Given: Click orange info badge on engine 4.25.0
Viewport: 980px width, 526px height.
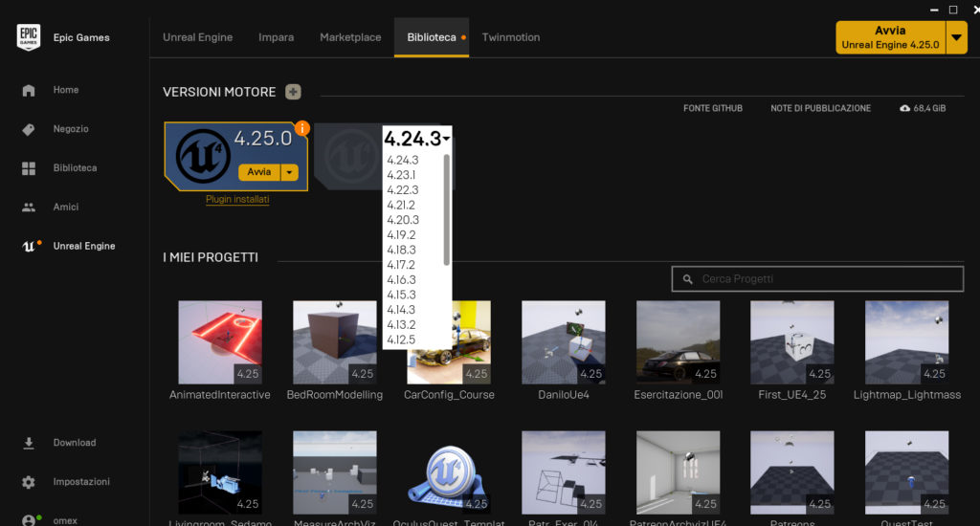Looking at the screenshot, I should pyautogui.click(x=301, y=128).
